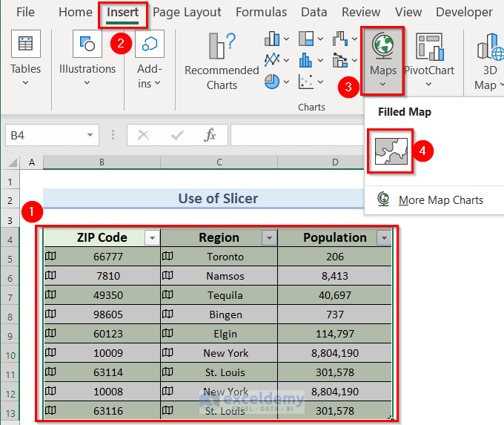Click into the formula bar input
The image size is (504, 425).
tap(297, 135)
